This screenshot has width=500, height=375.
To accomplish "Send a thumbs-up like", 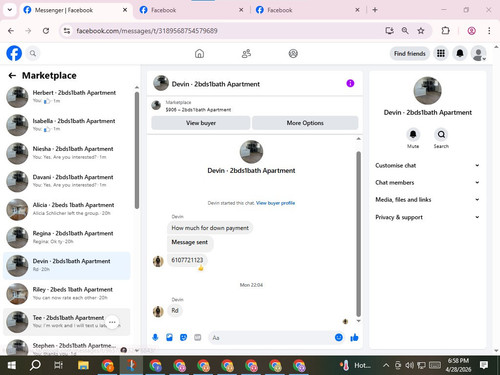I will pyautogui.click(x=354, y=337).
